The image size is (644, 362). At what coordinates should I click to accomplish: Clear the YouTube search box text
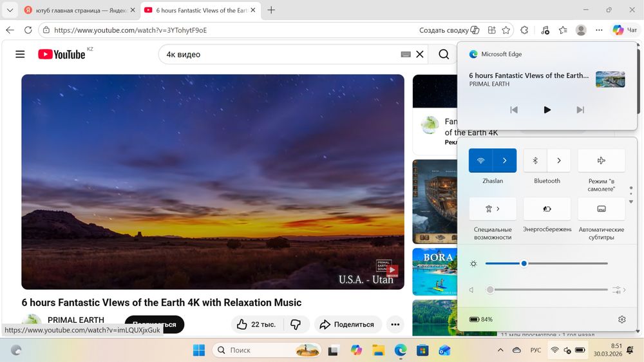coord(420,54)
